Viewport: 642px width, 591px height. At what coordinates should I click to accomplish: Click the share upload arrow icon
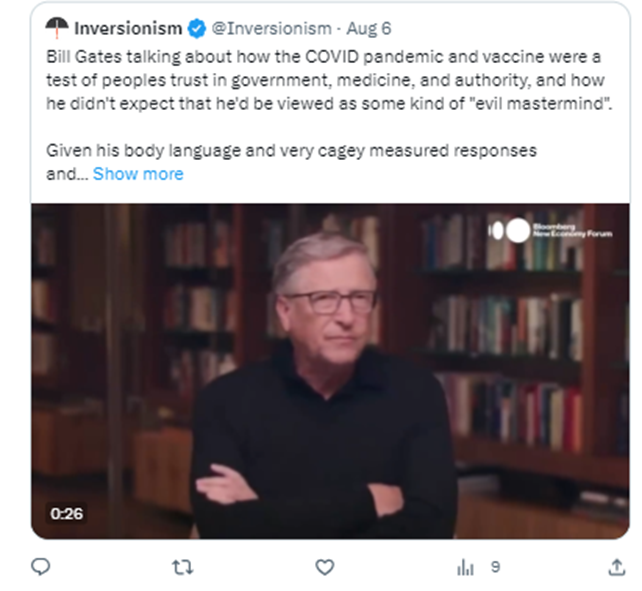617,567
